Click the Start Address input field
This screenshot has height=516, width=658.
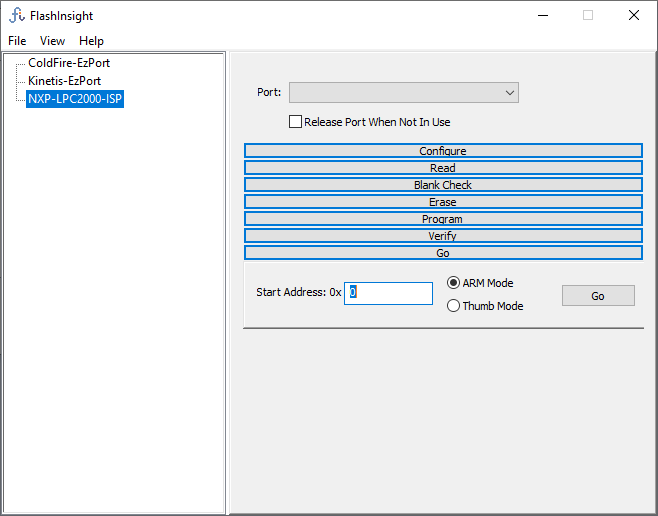point(388,293)
